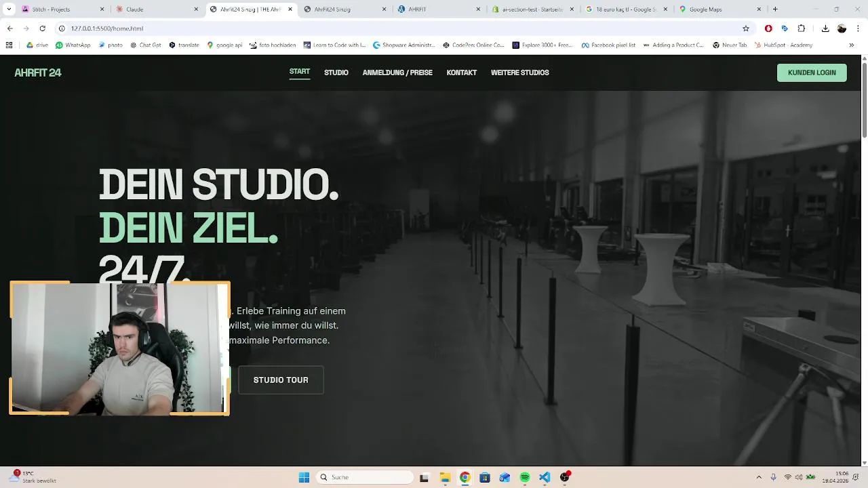
Task: Click the STUDIO TOUR button
Action: [x=281, y=380]
